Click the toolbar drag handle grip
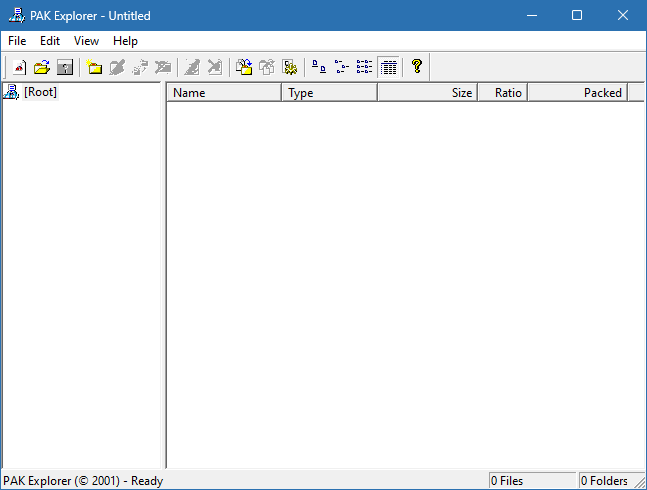The image size is (647, 490). (x=5, y=67)
